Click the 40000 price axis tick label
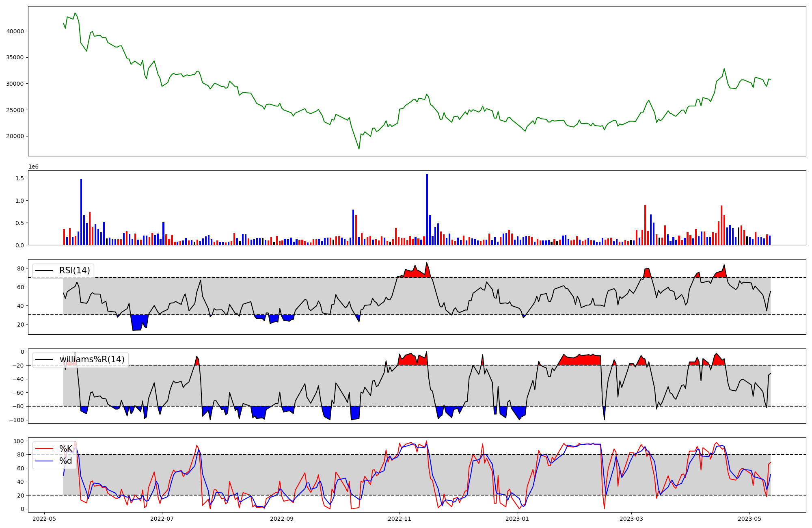812x528 pixels. [x=15, y=31]
